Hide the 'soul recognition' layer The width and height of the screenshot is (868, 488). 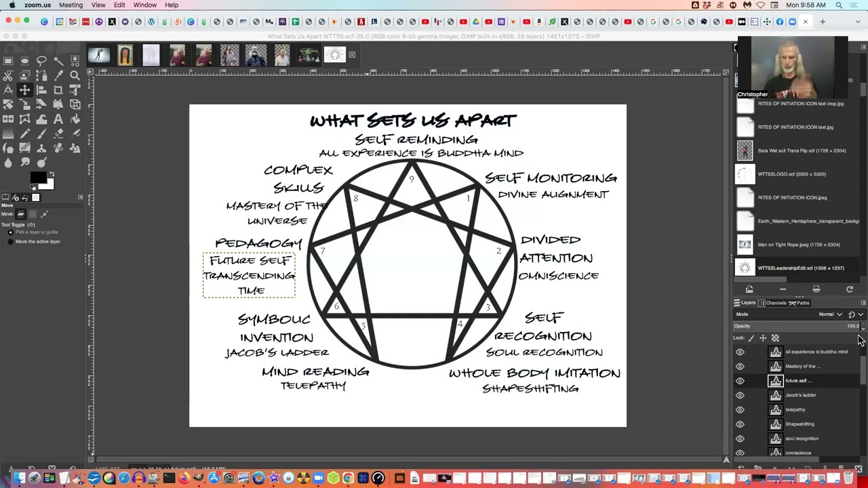(740, 439)
